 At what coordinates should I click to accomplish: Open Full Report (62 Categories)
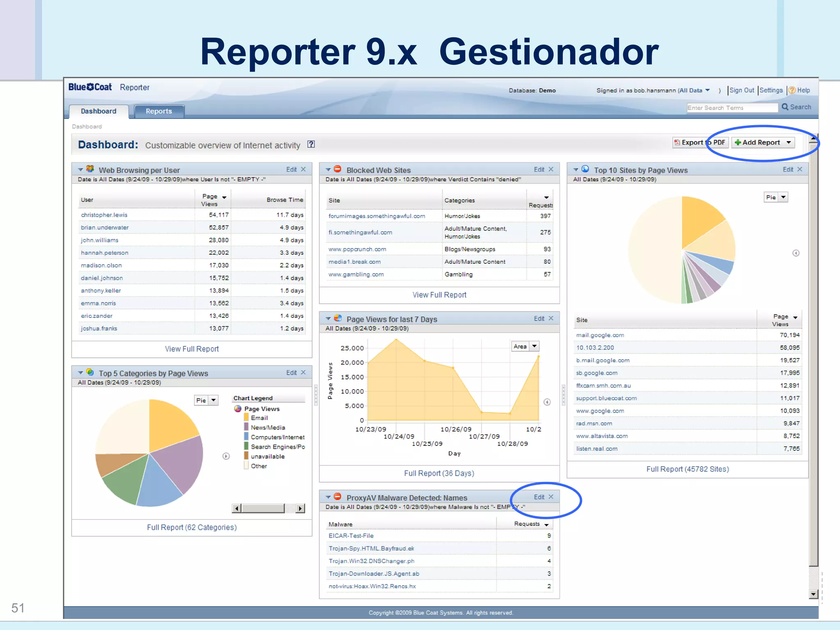click(x=192, y=527)
